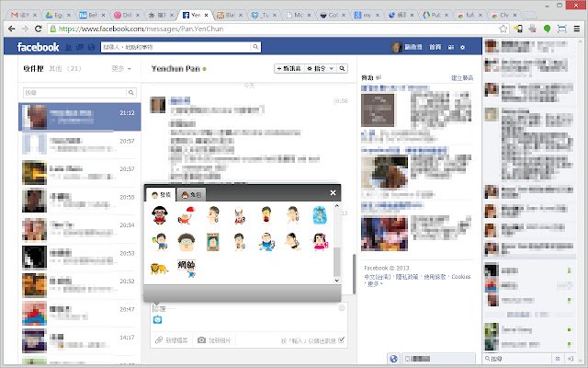The width and height of the screenshot is (588, 368).
Task: Open the Cookies footer link
Action: point(461,277)
